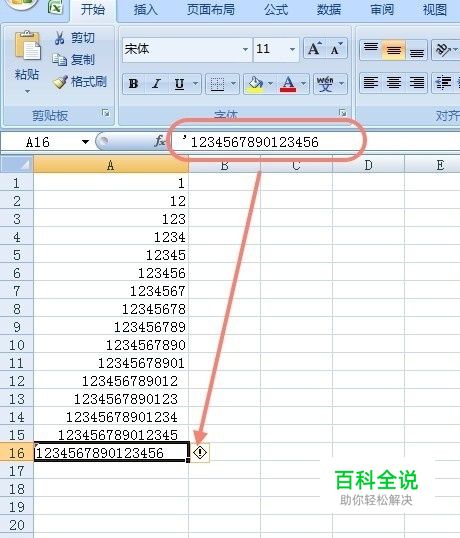The width and height of the screenshot is (460, 538).
Task: Set top vertical alignment
Action: (370, 50)
